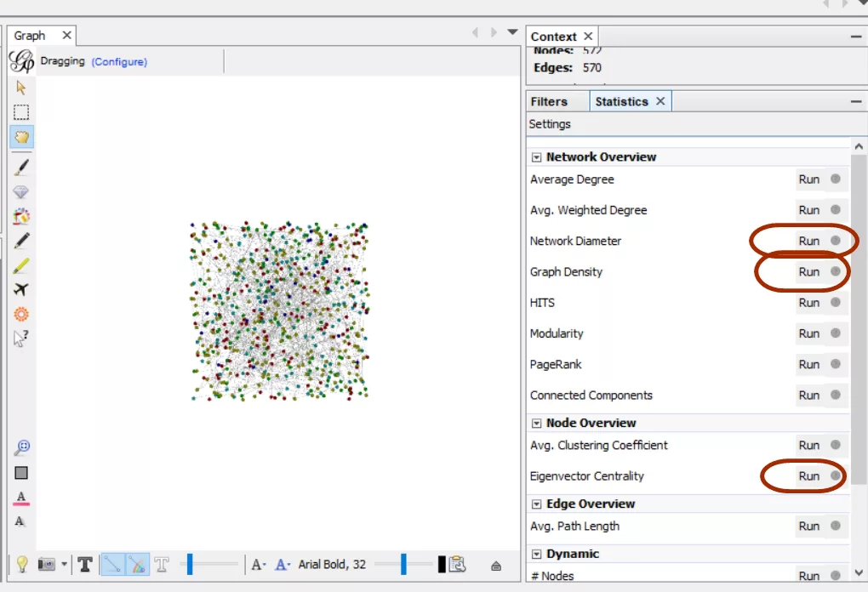Select the node painter brush tool
Image resolution: width=868 pixels, height=592 pixels.
(x=21, y=167)
